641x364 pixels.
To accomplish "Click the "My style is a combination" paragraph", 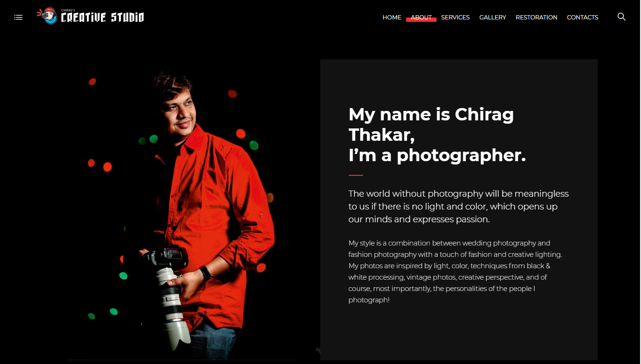I will tap(455, 272).
